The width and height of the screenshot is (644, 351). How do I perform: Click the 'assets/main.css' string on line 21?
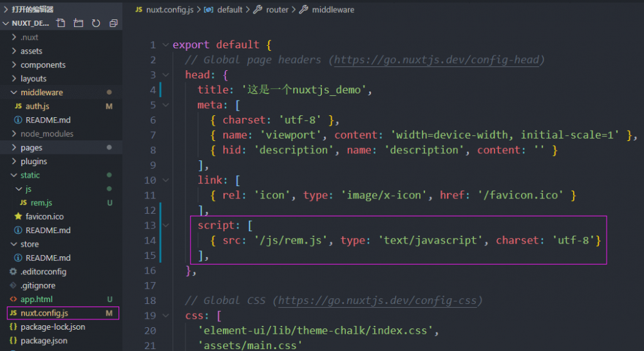click(250, 345)
